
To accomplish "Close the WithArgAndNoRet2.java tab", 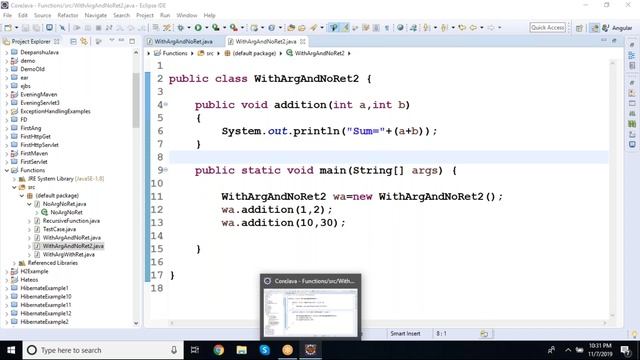I will pyautogui.click(x=302, y=41).
